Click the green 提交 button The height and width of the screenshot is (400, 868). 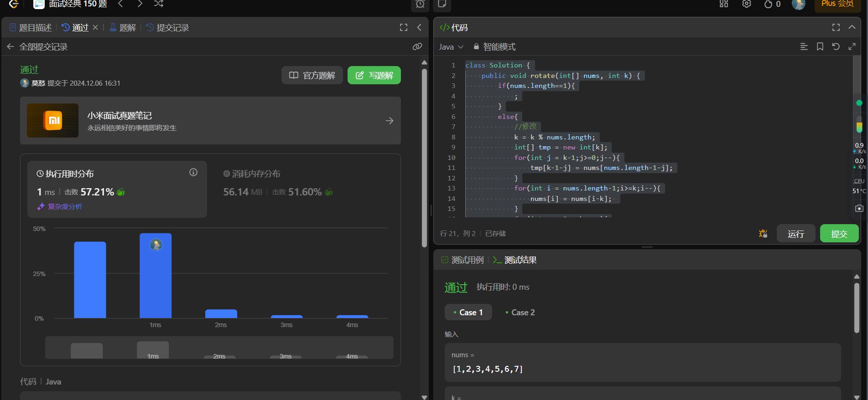pos(839,234)
